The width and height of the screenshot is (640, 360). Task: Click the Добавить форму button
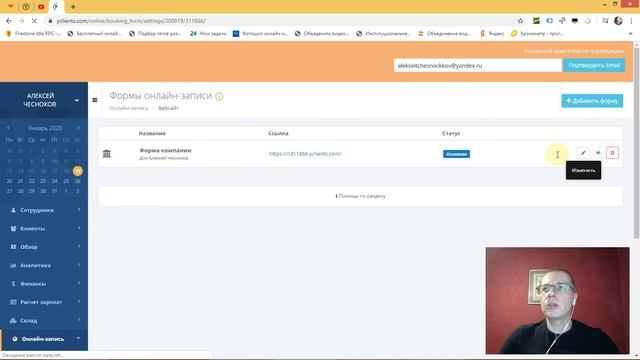tap(592, 101)
